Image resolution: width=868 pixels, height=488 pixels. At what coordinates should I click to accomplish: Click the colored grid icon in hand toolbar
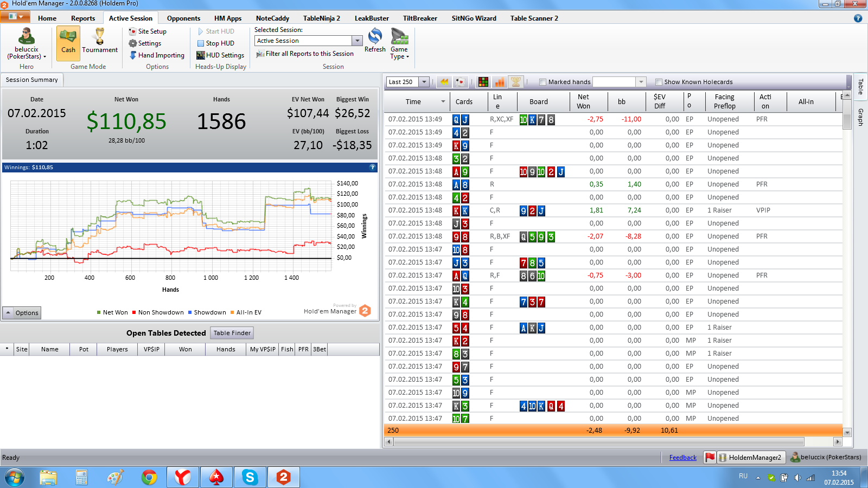pos(483,82)
